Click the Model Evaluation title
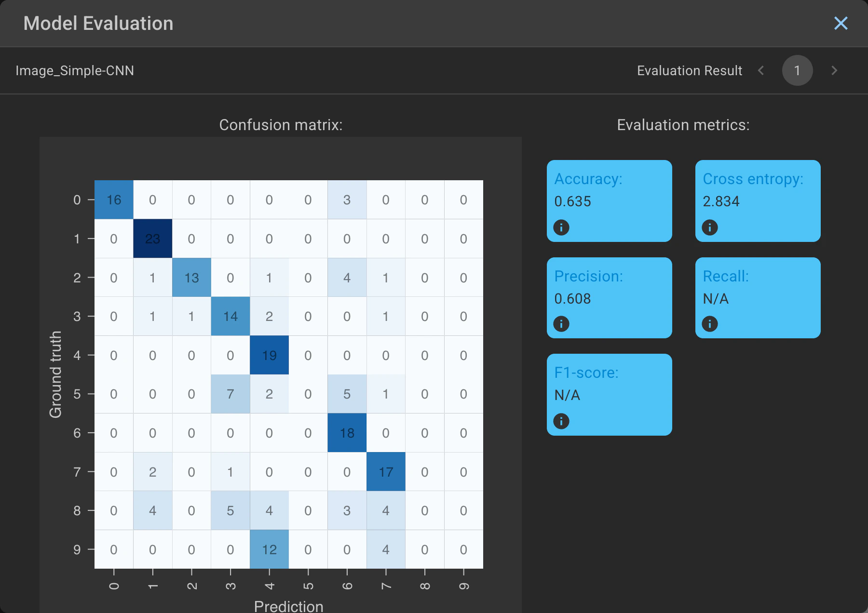The width and height of the screenshot is (868, 613). [98, 23]
